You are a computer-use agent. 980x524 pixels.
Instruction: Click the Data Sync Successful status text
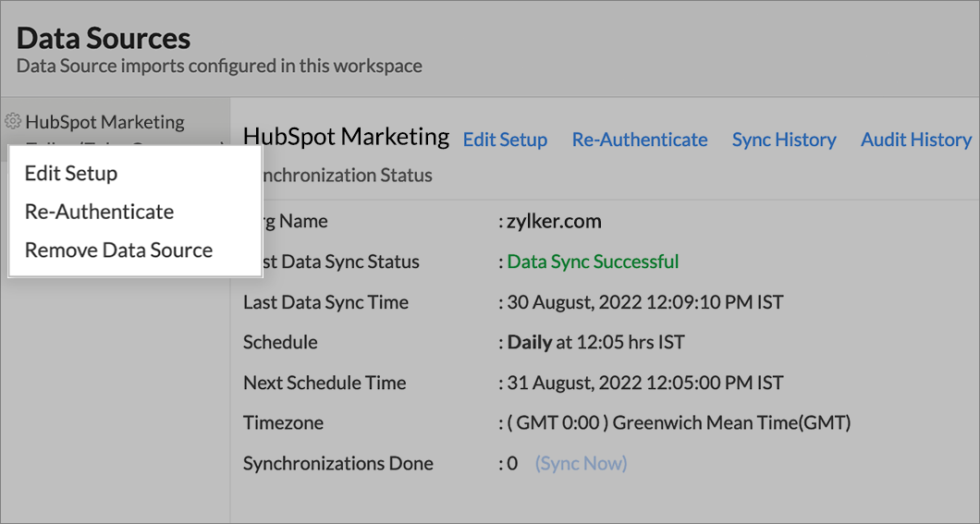(x=593, y=261)
